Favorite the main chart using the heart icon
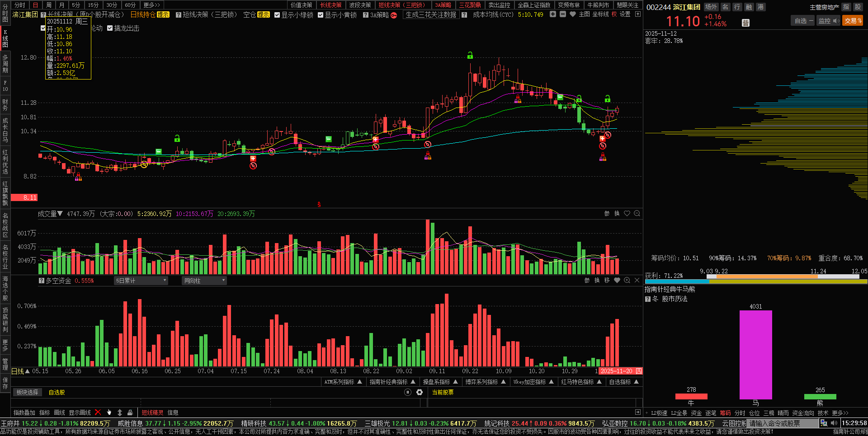The width and height of the screenshot is (868, 436). (573, 14)
